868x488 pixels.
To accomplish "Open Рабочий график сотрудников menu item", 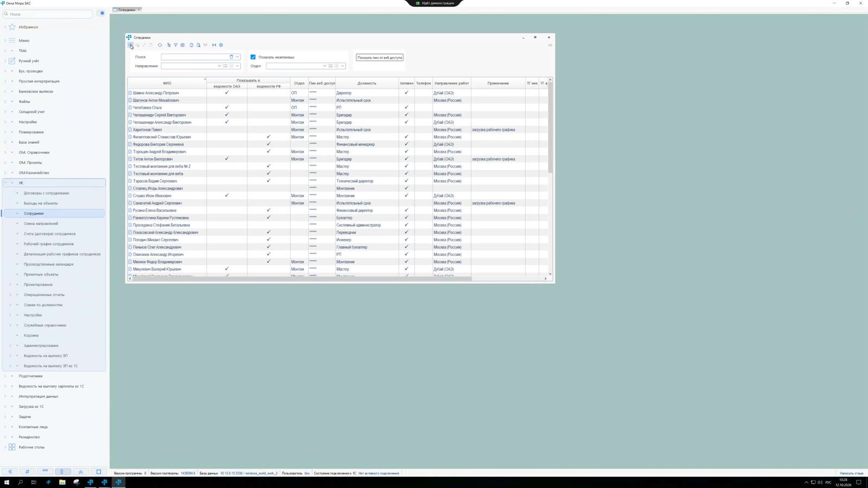I will pos(49,244).
